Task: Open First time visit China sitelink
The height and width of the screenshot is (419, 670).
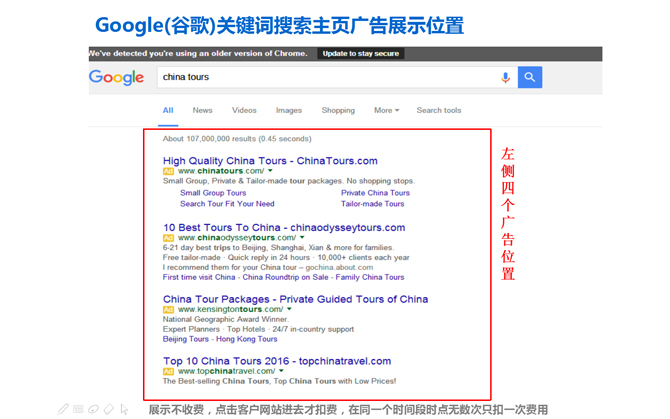Action: pyautogui.click(x=199, y=278)
